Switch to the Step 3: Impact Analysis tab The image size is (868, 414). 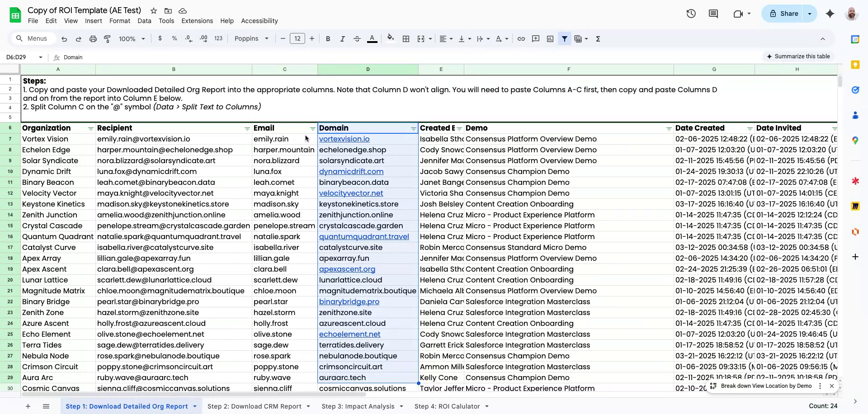[x=357, y=406]
